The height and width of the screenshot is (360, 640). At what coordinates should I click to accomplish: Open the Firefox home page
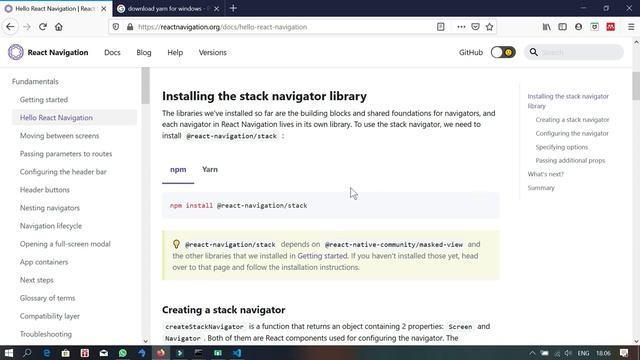point(59,27)
